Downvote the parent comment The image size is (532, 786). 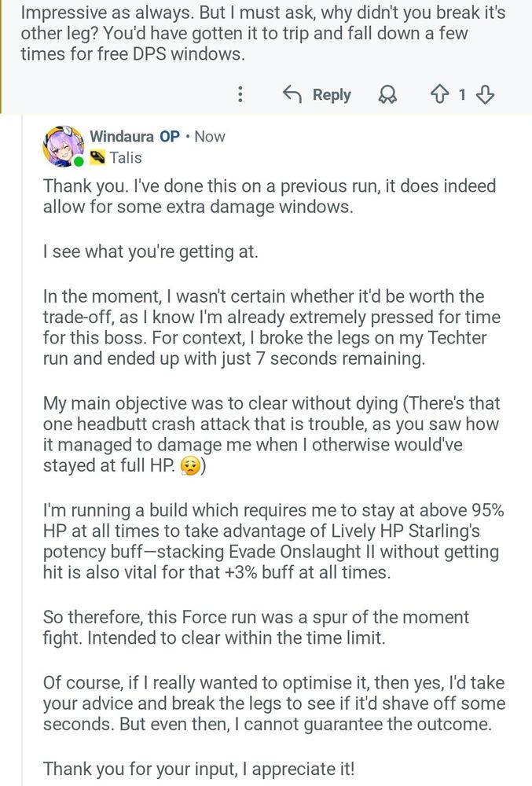coord(486,95)
